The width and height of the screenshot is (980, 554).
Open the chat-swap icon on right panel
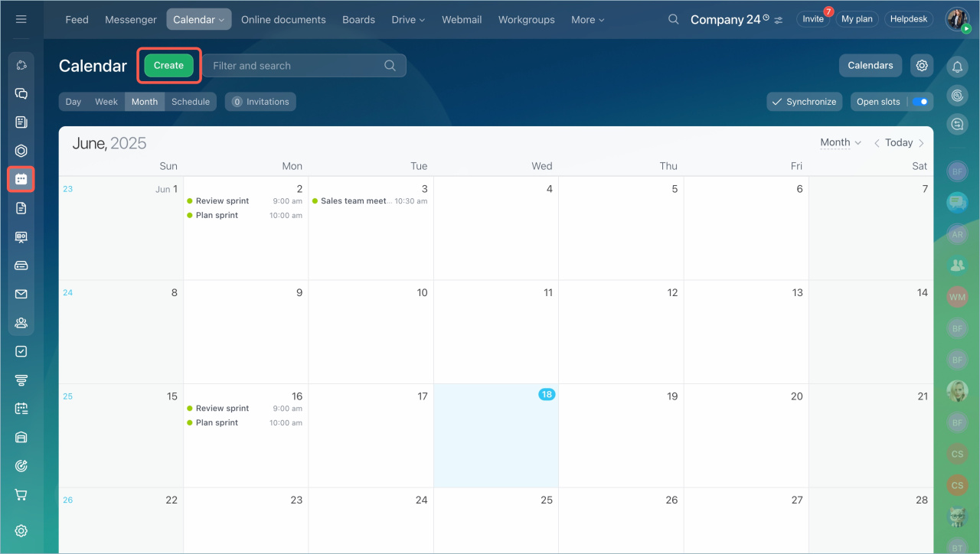[x=957, y=124]
